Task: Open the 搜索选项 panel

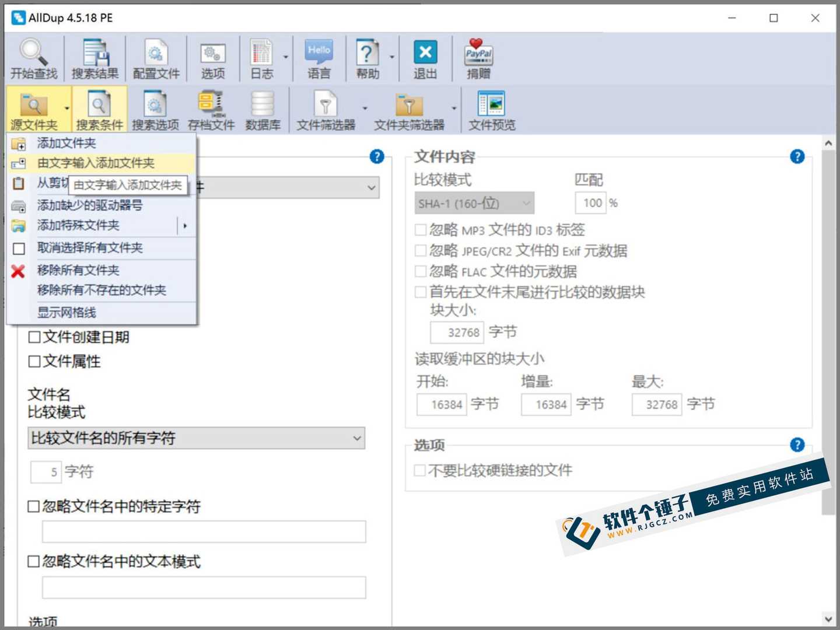Action: click(155, 109)
